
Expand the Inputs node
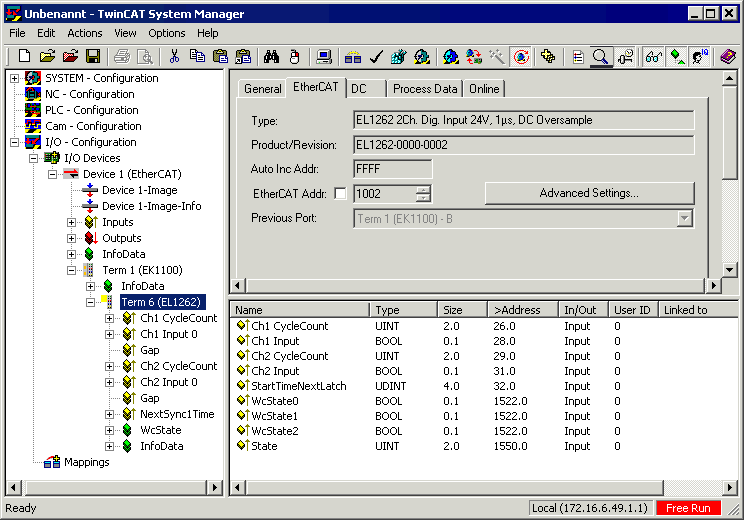point(72,223)
